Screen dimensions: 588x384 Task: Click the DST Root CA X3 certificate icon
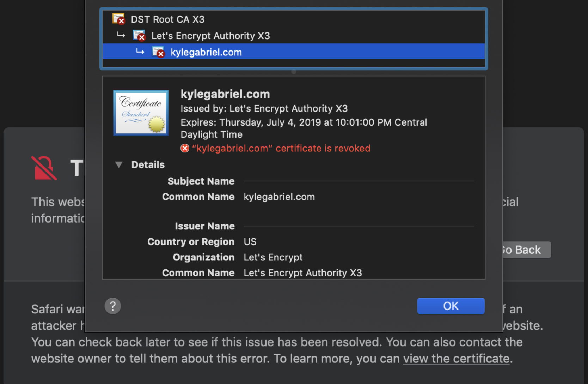(118, 19)
